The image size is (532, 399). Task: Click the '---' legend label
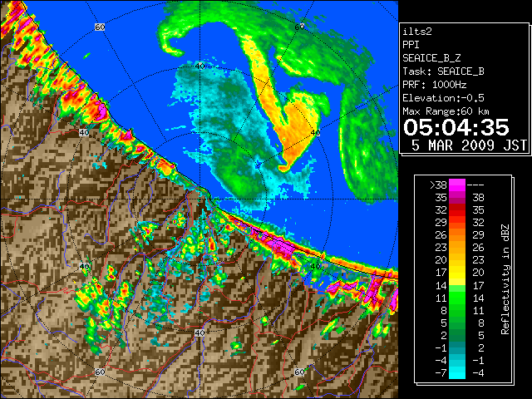(475, 185)
